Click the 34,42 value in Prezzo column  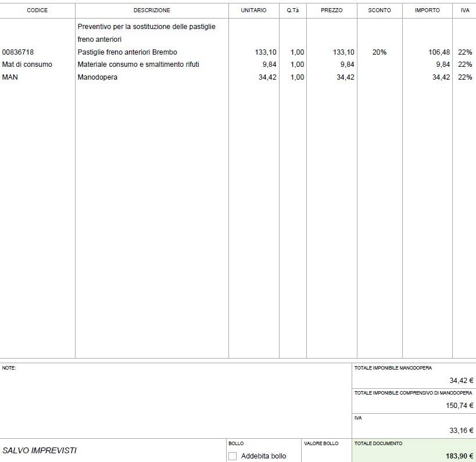[x=345, y=77]
